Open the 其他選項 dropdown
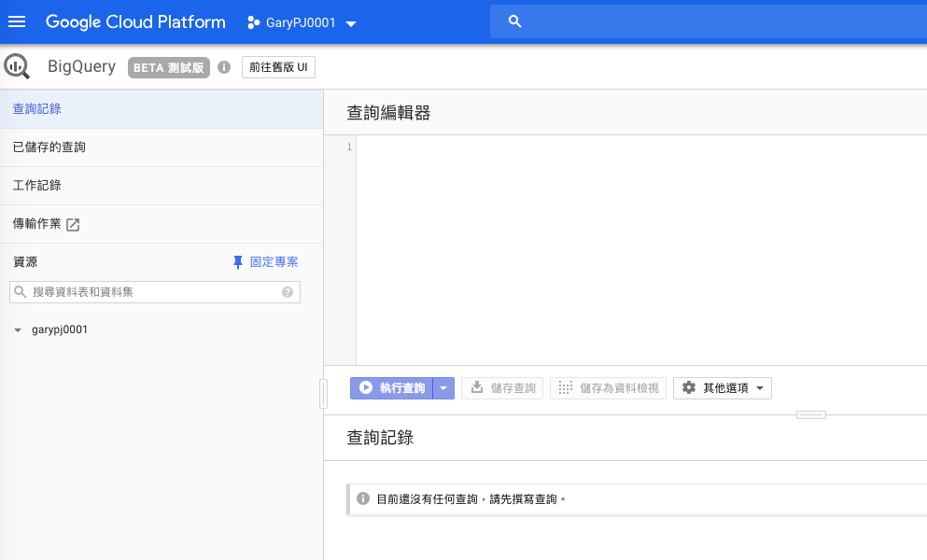This screenshot has height=560, width=927. coord(723,388)
